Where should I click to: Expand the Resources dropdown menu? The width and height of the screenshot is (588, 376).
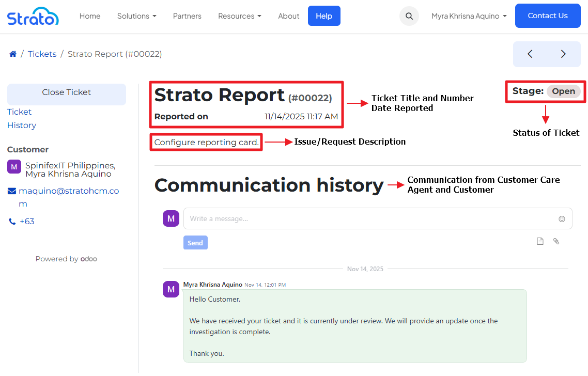[x=239, y=16]
